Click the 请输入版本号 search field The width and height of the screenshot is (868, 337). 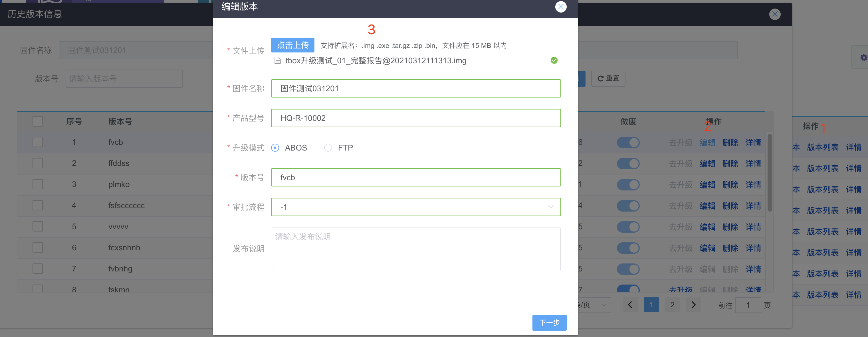(124, 79)
